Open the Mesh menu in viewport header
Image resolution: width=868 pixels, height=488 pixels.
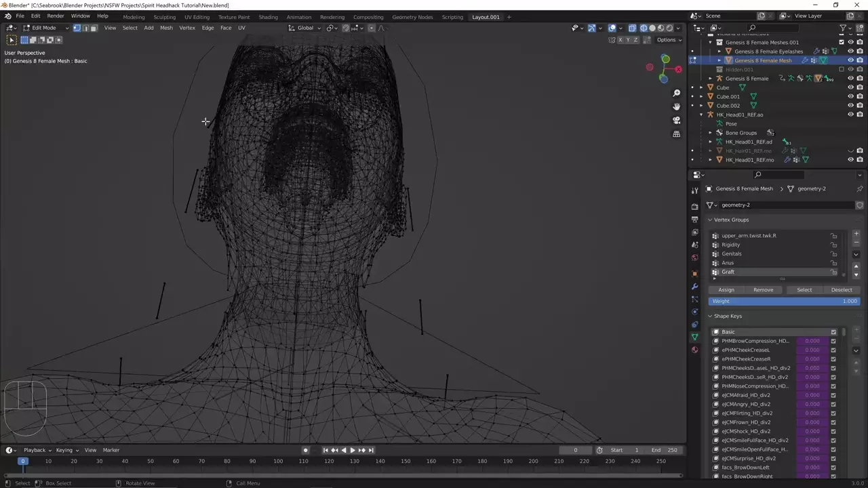[166, 28]
